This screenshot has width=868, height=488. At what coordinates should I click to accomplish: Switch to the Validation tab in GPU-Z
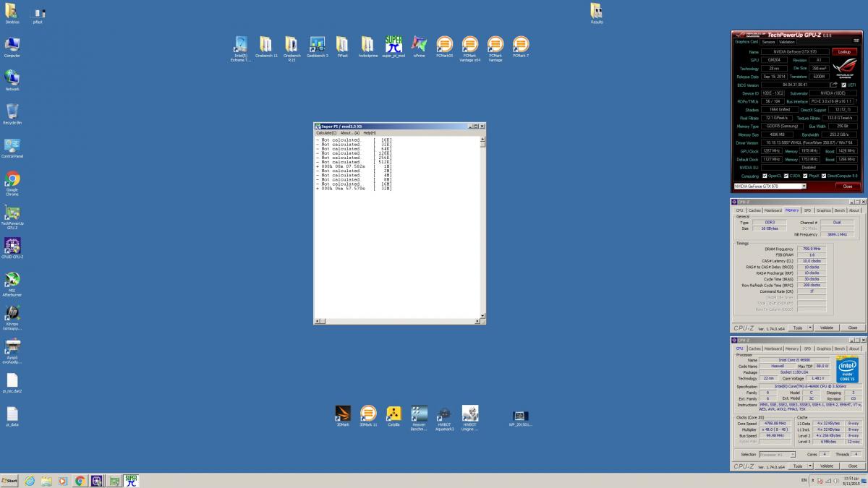click(x=787, y=42)
